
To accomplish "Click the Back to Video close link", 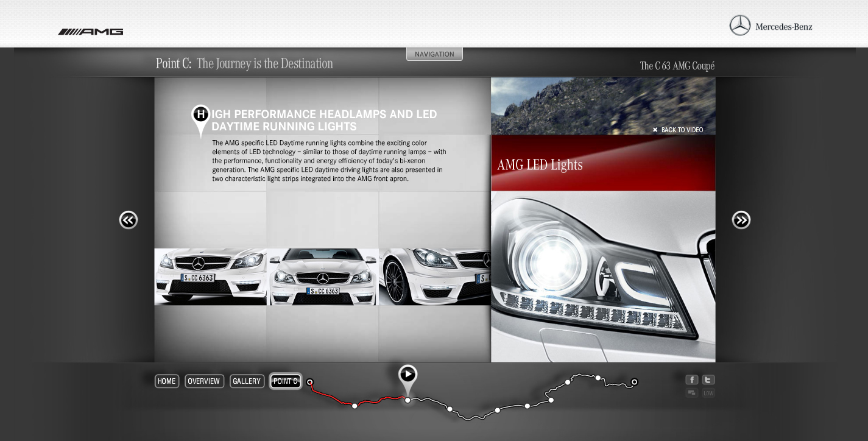I will (678, 130).
